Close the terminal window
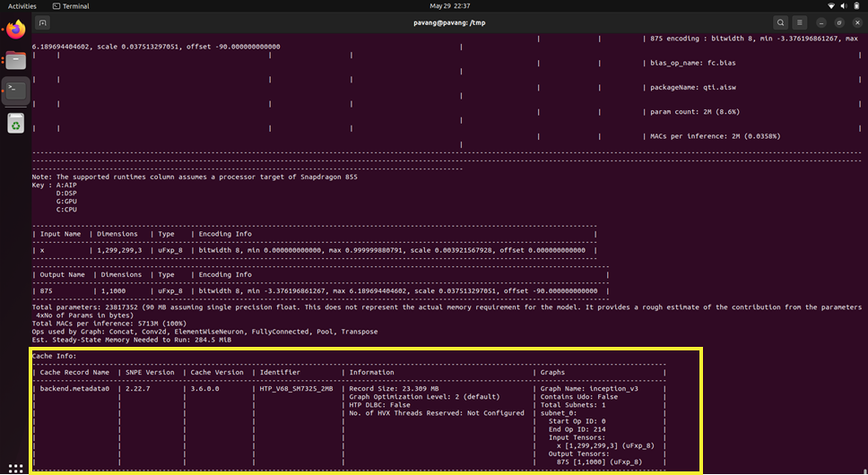This screenshot has width=868, height=475. coord(857,22)
